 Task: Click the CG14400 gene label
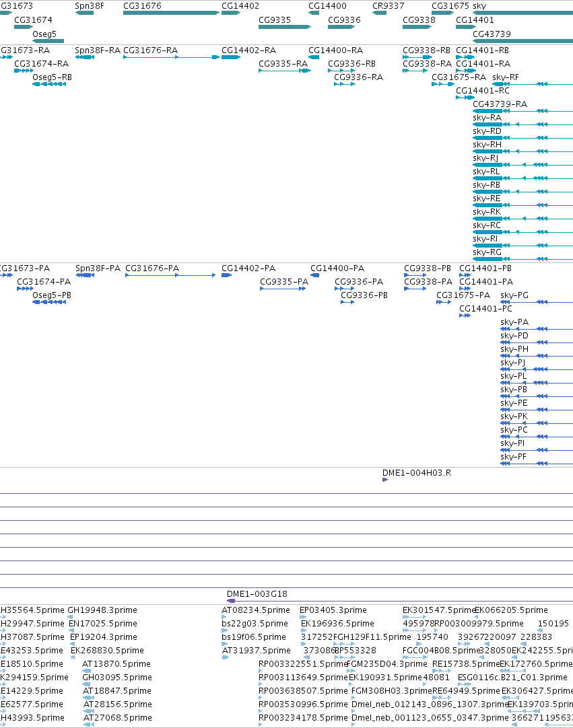(x=327, y=6)
